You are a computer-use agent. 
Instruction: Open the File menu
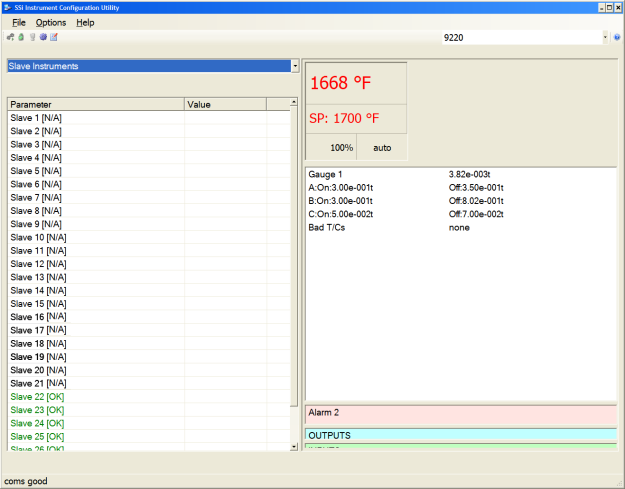(x=19, y=22)
